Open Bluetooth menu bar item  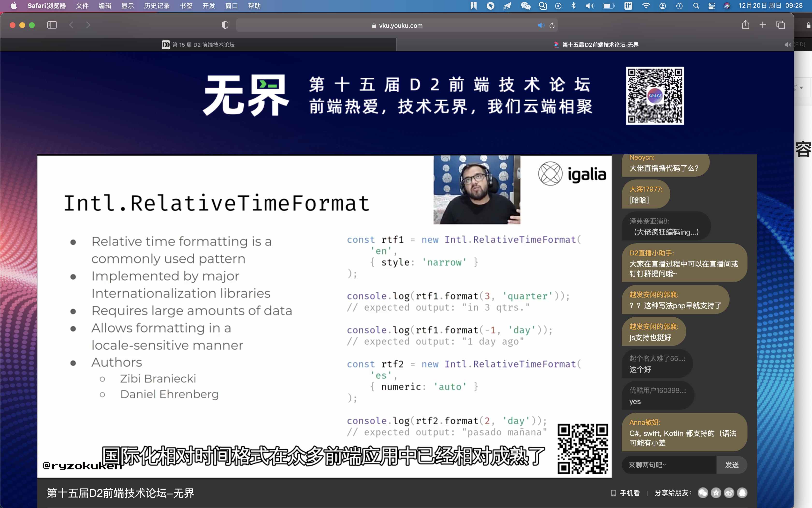click(x=573, y=6)
